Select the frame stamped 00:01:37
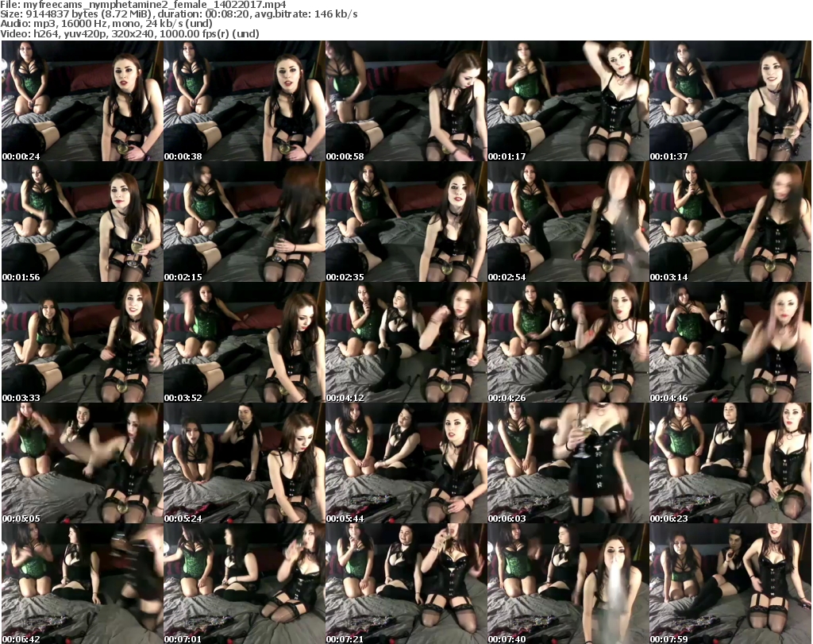The image size is (813, 644). (730, 101)
